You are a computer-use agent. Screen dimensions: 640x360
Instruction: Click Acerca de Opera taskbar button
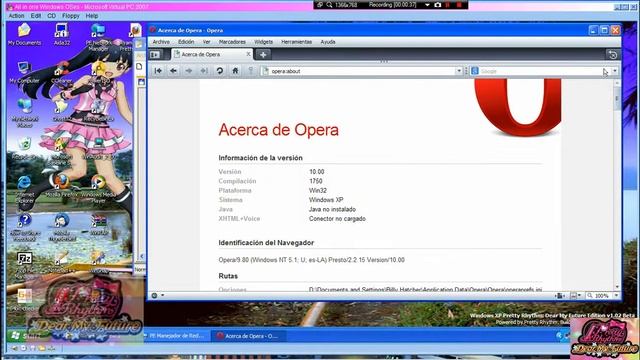tap(248, 336)
